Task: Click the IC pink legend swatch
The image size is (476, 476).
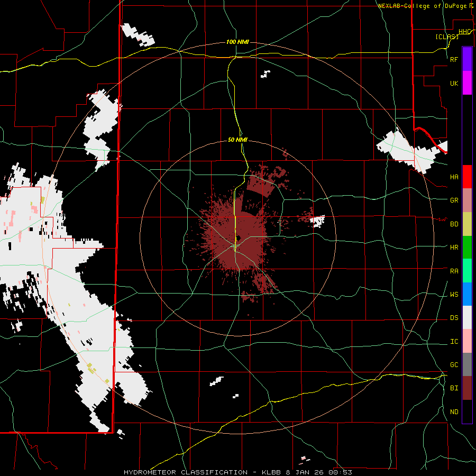Action: [467, 341]
